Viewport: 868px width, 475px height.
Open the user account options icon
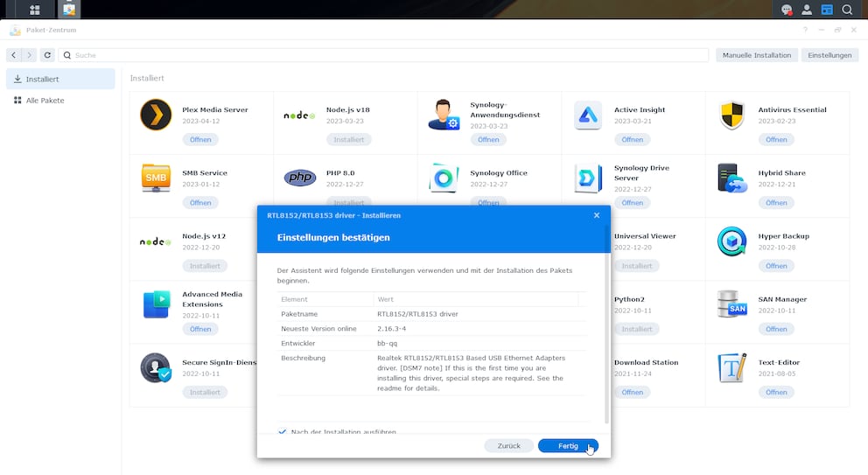(x=807, y=10)
